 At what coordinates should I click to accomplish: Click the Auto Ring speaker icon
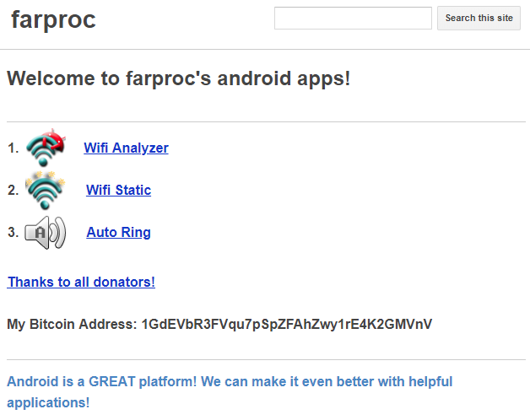click(x=46, y=233)
